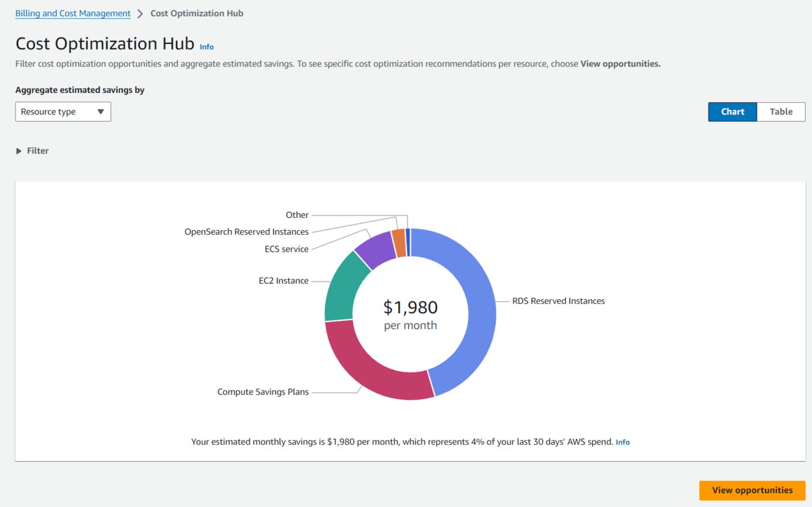Click the Info link beside Cost Optimization Hub title
The image size is (812, 507).
click(206, 47)
